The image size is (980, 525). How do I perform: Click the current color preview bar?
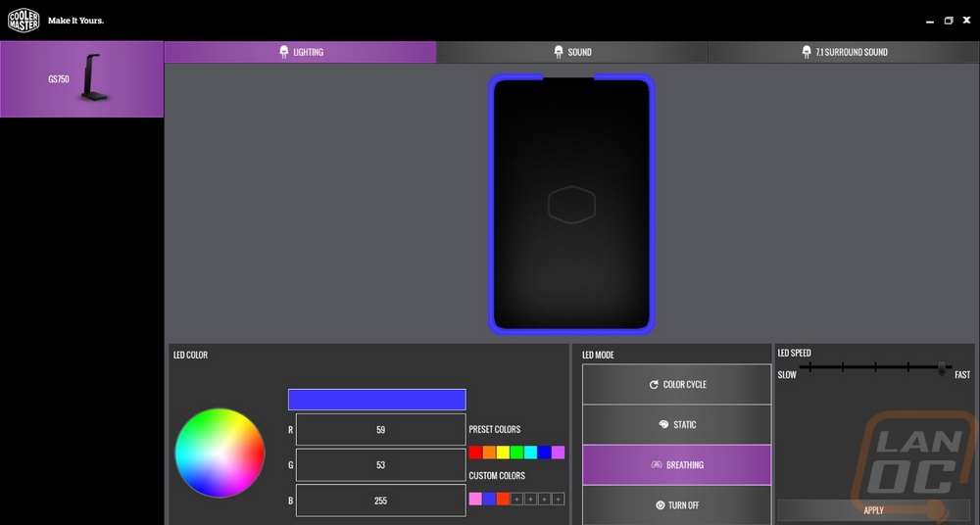click(x=377, y=400)
